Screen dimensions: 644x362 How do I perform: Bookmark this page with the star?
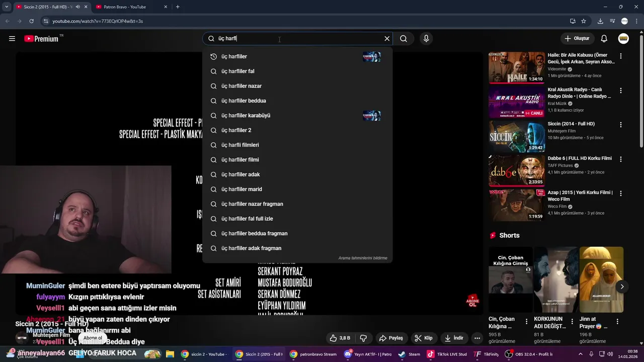[x=584, y=21]
